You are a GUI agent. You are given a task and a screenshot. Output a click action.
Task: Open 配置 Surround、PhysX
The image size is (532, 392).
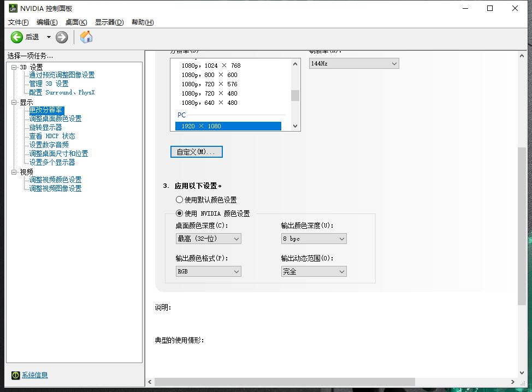(62, 92)
